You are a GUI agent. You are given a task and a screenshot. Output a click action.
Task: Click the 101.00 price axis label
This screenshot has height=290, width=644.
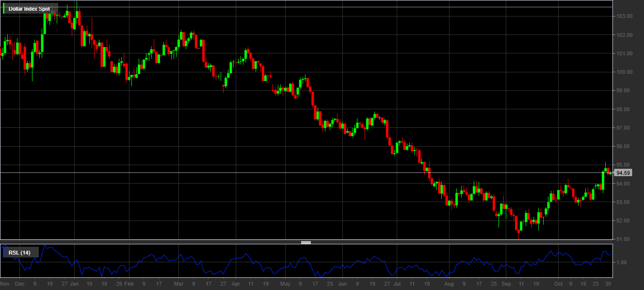(x=624, y=53)
